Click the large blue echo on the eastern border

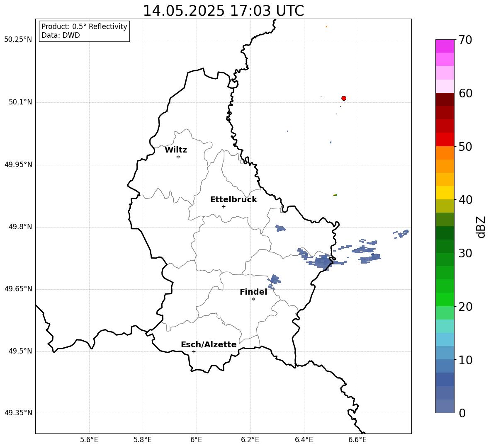coord(323,262)
